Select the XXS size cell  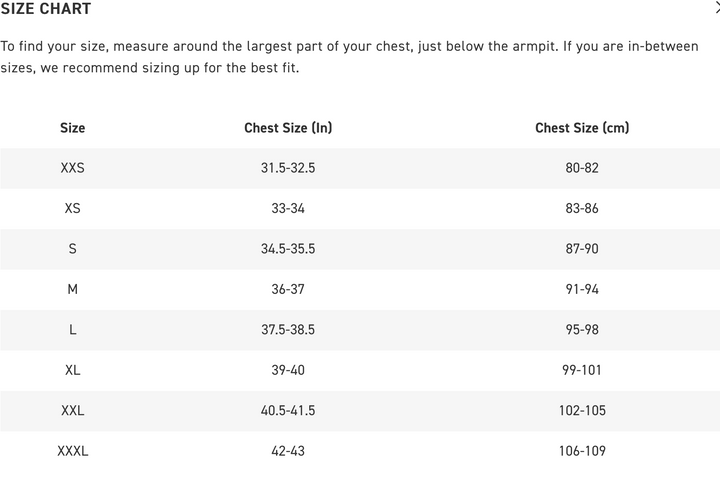[x=72, y=168]
